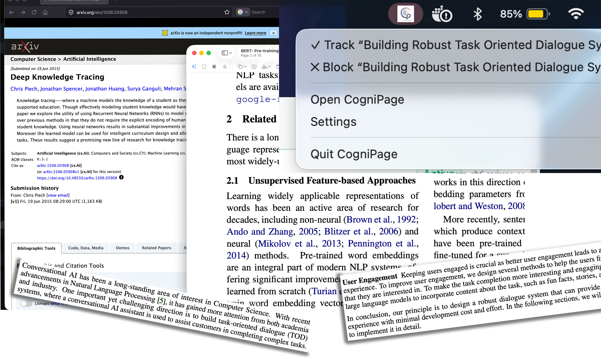Open author Surya Ganguli's link
This screenshot has width=601, height=364.
point(144,89)
